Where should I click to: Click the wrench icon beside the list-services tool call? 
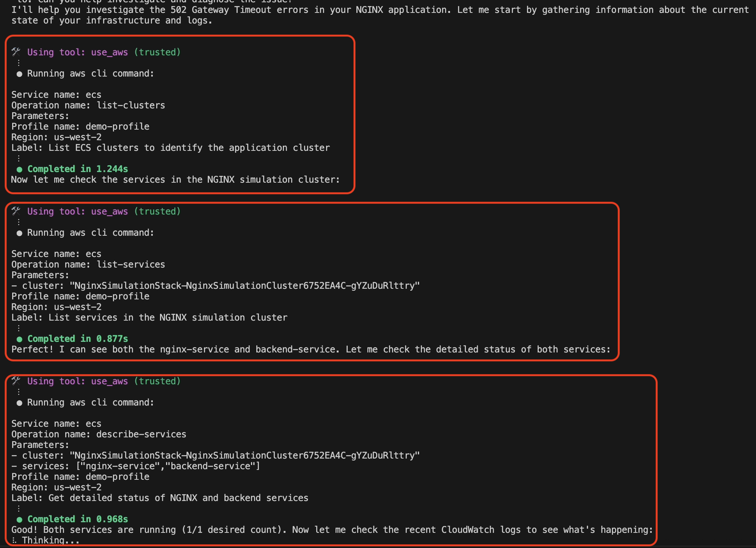coord(16,211)
